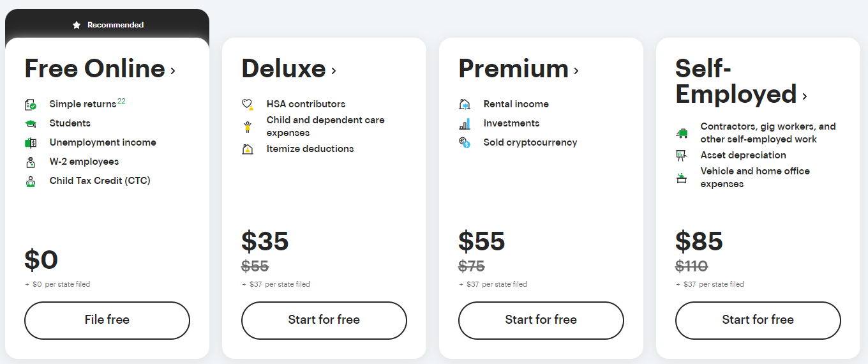Viewport: 868px width, 364px height.
Task: Click the File free button
Action: tap(107, 320)
